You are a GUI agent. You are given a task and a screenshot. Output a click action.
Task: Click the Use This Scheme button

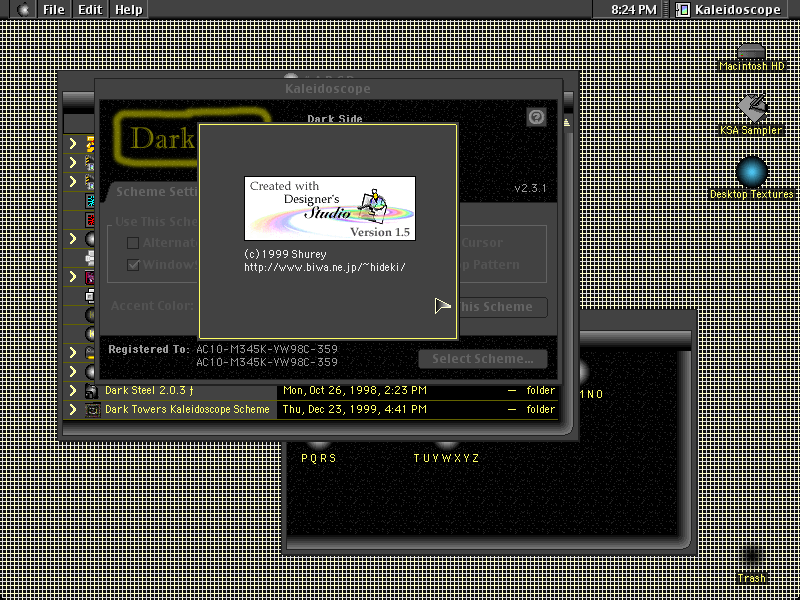point(503,307)
